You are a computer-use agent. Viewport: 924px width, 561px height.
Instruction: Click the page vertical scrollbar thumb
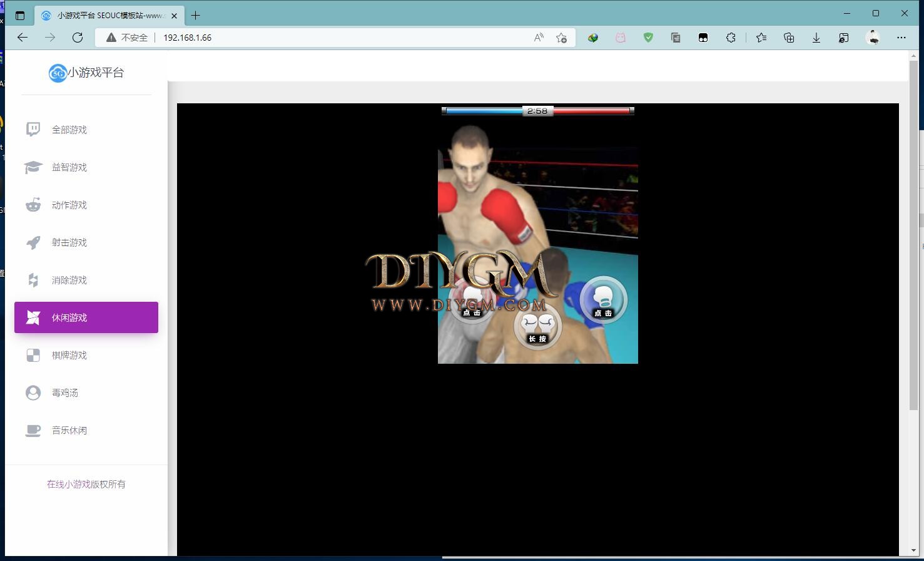click(913, 235)
